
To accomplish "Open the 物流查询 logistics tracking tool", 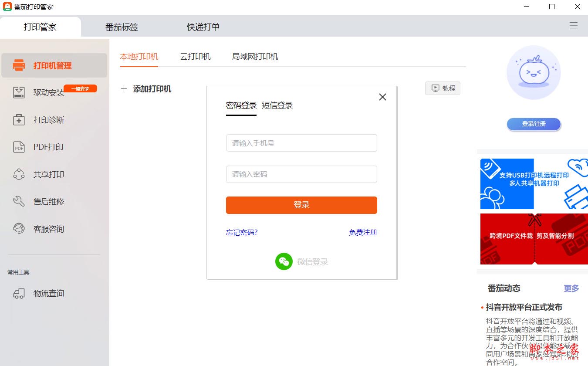I will pos(48,293).
